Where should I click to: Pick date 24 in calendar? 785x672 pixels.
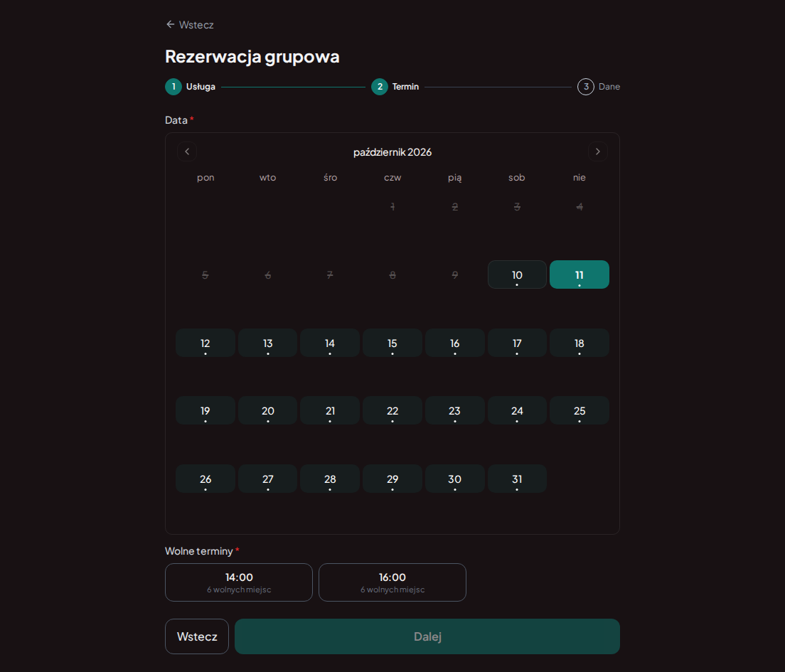[x=517, y=410]
